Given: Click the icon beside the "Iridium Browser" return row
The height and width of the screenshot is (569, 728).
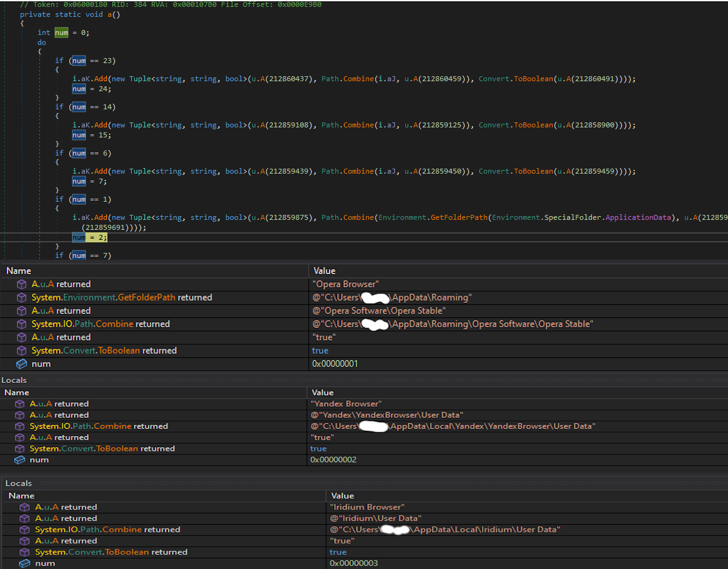Looking at the screenshot, I should coord(25,507).
